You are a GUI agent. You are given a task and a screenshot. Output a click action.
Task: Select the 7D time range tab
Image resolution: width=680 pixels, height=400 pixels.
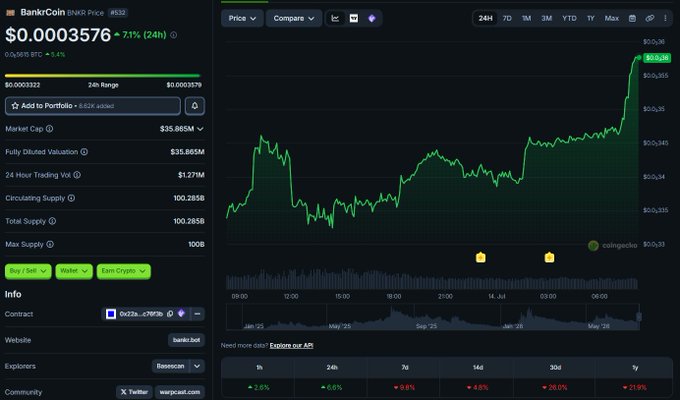(507, 18)
